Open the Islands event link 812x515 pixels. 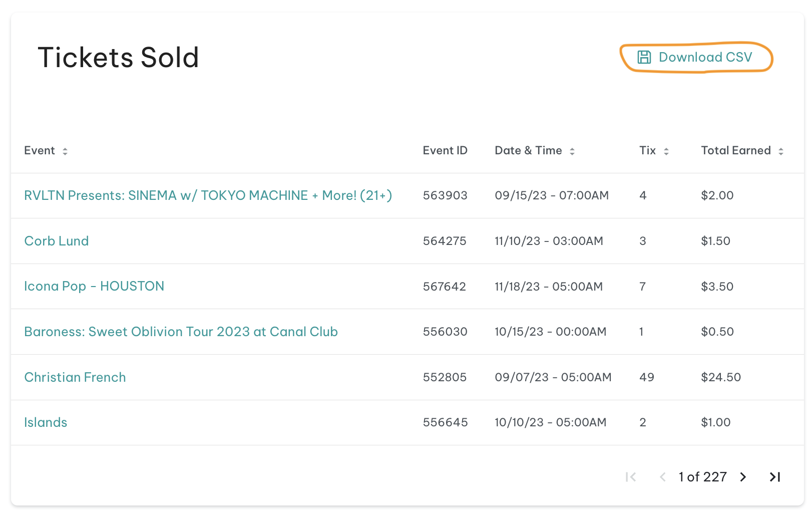(46, 422)
